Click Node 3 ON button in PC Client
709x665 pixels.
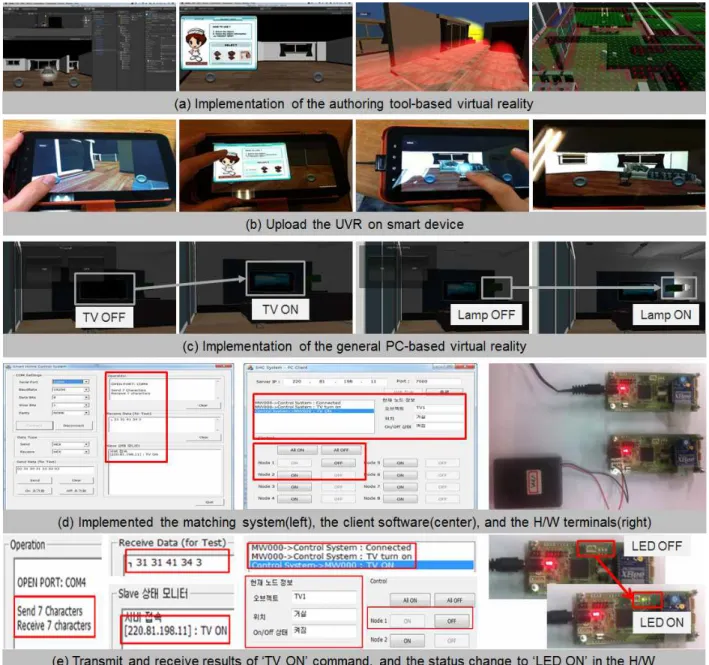[x=294, y=487]
